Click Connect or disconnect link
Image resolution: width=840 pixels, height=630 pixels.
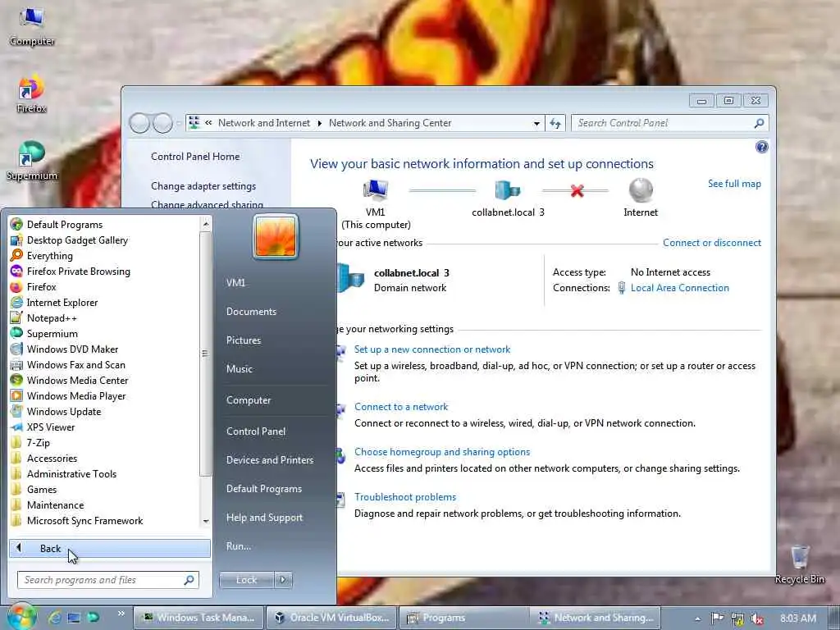pyautogui.click(x=711, y=242)
